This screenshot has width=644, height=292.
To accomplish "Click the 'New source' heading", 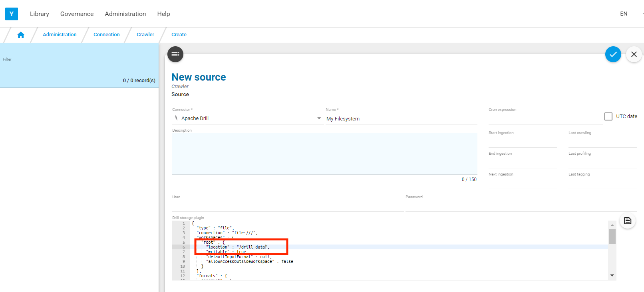I will tap(199, 77).
